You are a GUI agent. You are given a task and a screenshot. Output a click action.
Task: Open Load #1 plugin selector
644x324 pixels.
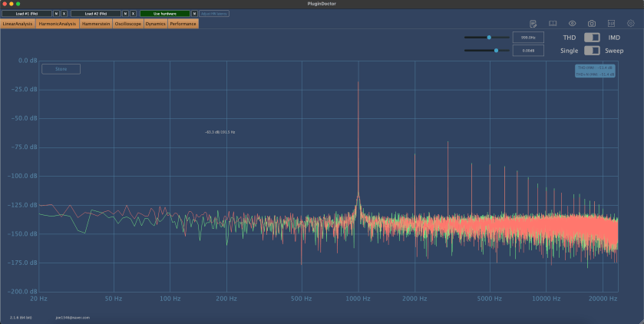[27, 14]
